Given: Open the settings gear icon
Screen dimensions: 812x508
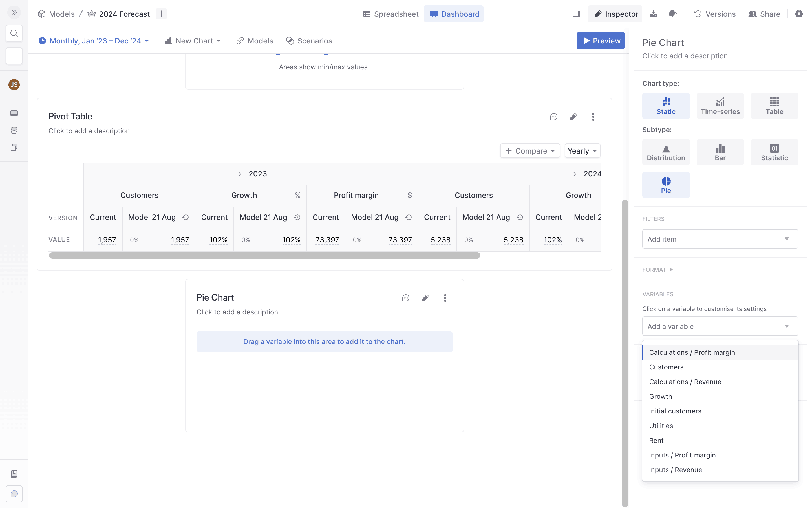Looking at the screenshot, I should point(799,14).
